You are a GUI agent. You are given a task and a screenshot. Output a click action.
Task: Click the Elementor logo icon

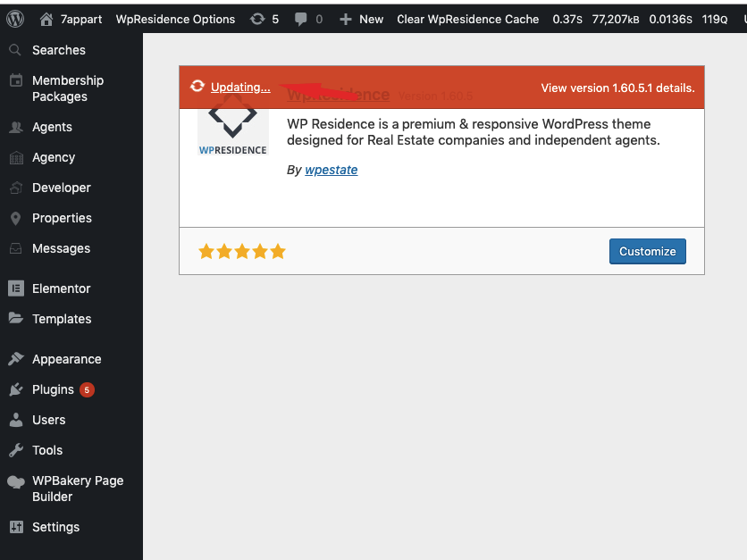point(16,288)
